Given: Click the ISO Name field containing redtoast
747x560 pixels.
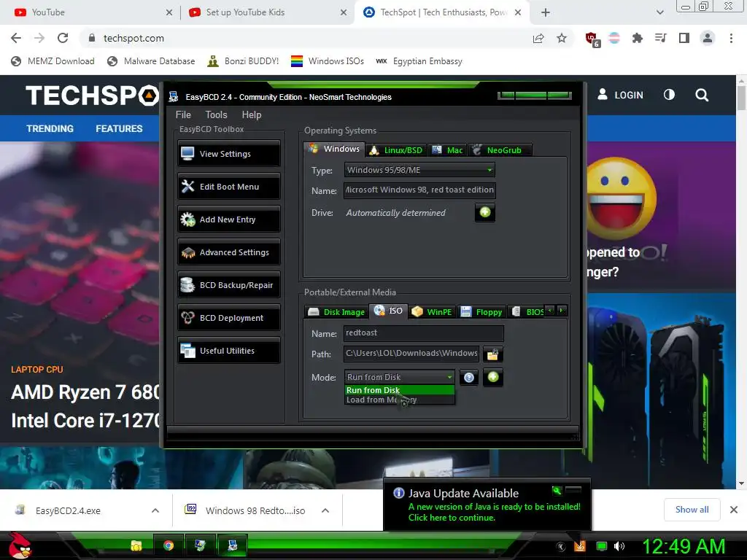Looking at the screenshot, I should pyautogui.click(x=424, y=332).
